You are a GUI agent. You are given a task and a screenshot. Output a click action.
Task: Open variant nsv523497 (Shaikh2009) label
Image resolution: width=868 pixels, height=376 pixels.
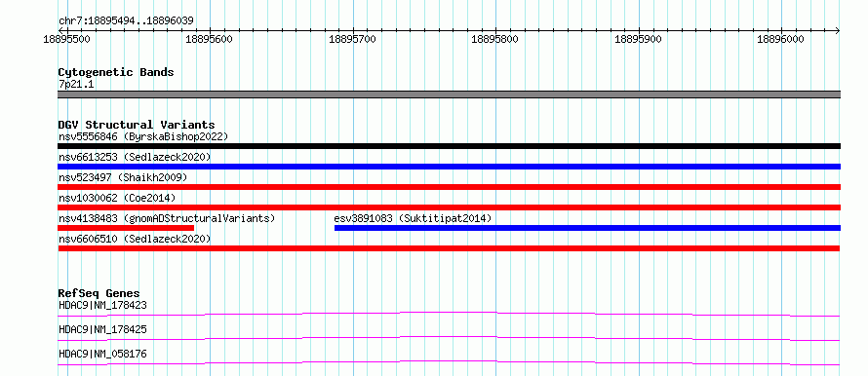[x=123, y=177]
